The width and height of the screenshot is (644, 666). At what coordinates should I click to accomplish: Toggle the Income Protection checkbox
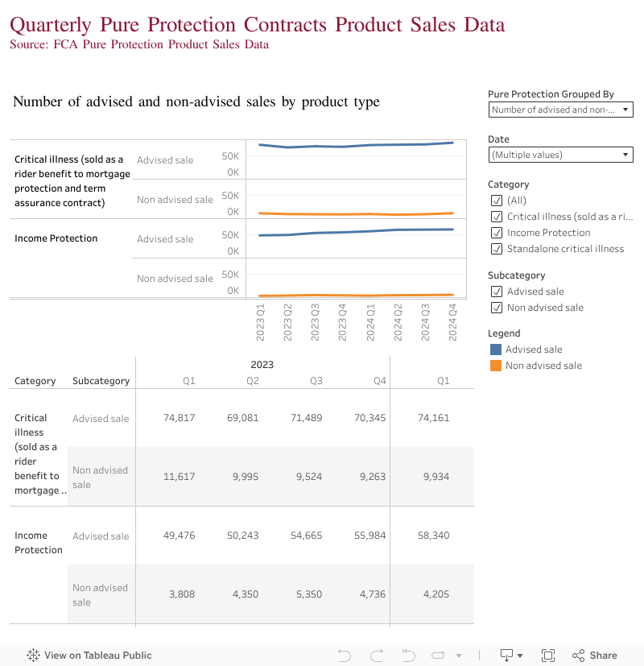click(497, 233)
